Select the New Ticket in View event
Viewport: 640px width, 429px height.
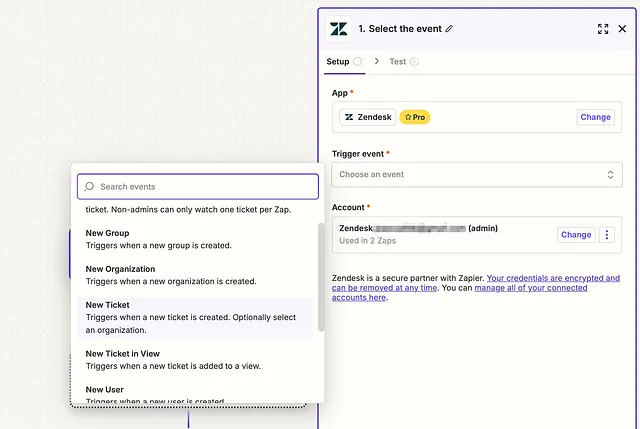pos(195,360)
